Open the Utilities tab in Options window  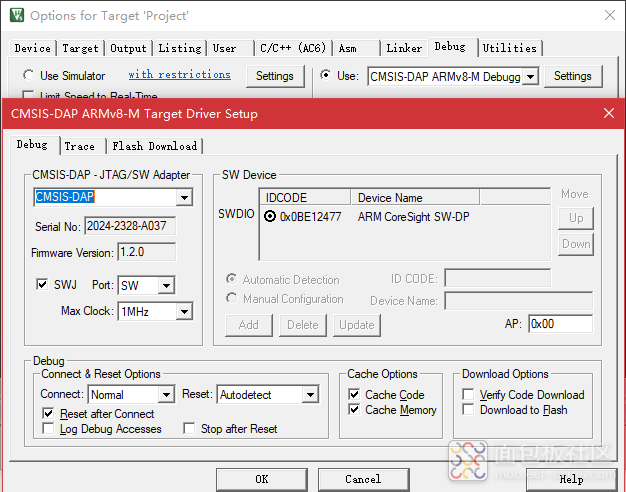[509, 48]
